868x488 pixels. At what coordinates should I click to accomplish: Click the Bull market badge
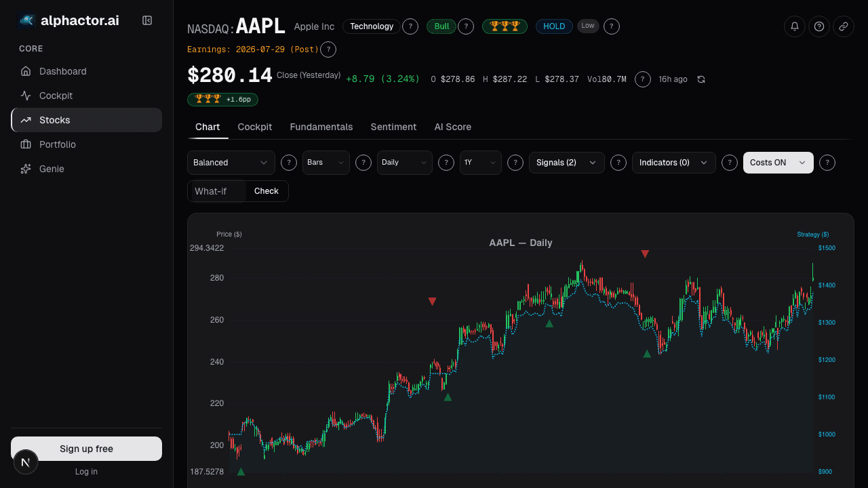[441, 26]
